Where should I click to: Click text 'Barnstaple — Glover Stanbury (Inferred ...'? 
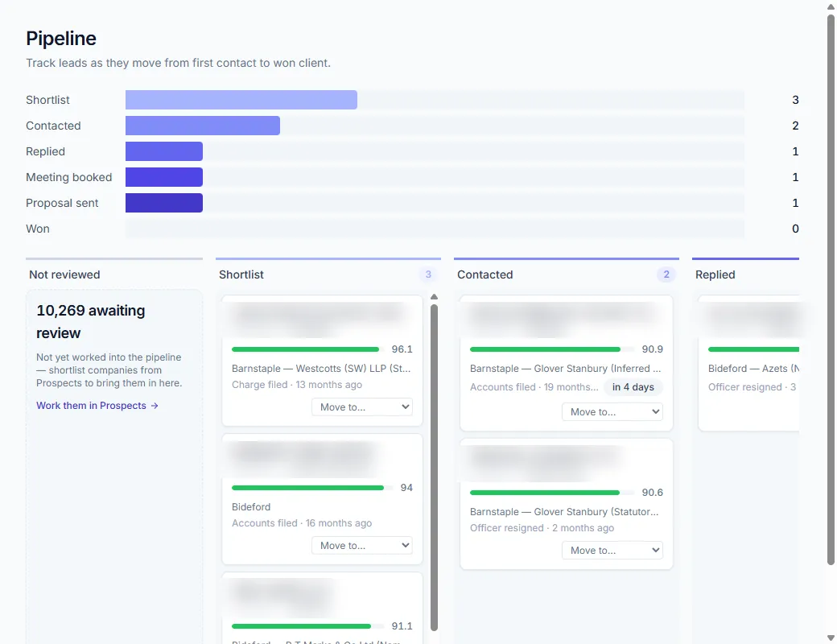[565, 369]
